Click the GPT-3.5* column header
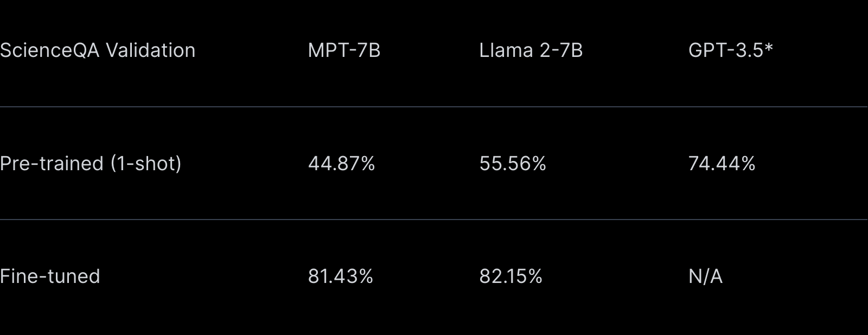Image resolution: width=868 pixels, height=335 pixels. click(x=730, y=50)
